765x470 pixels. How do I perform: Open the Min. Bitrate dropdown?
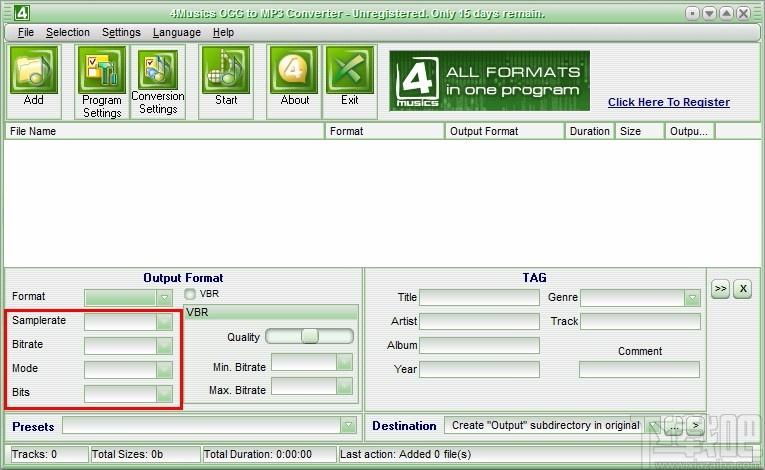[344, 362]
